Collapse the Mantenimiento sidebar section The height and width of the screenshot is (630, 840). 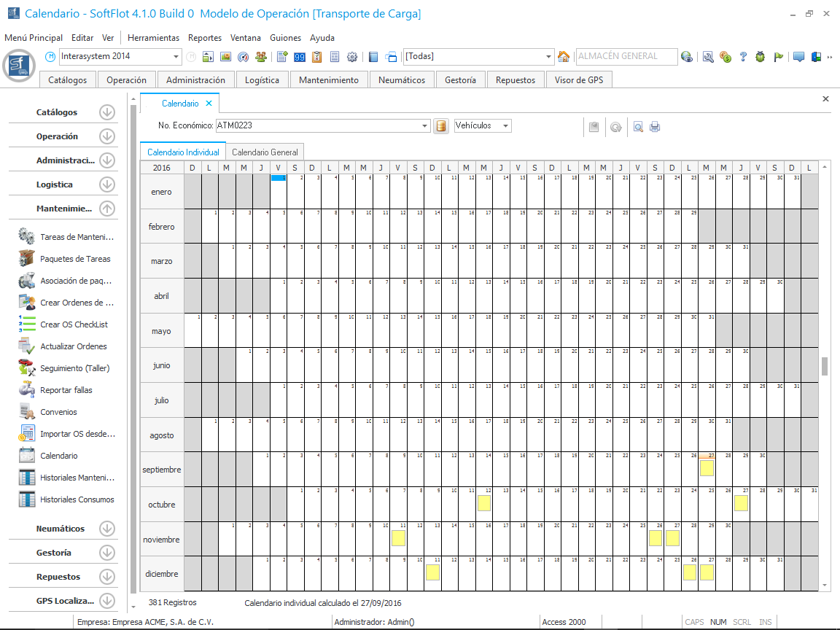click(107, 209)
